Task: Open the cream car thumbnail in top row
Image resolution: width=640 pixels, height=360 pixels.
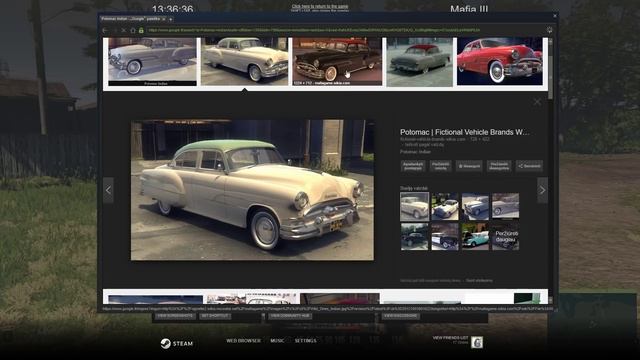Action: tap(244, 62)
